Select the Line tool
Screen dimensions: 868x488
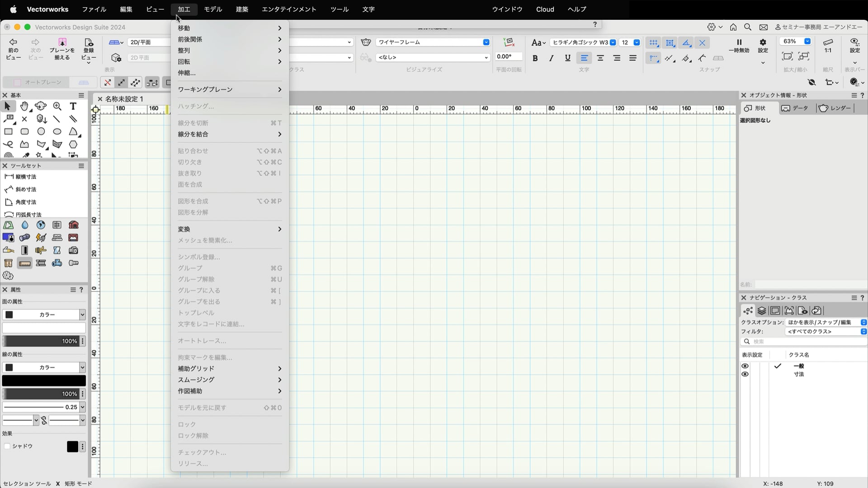(x=57, y=119)
